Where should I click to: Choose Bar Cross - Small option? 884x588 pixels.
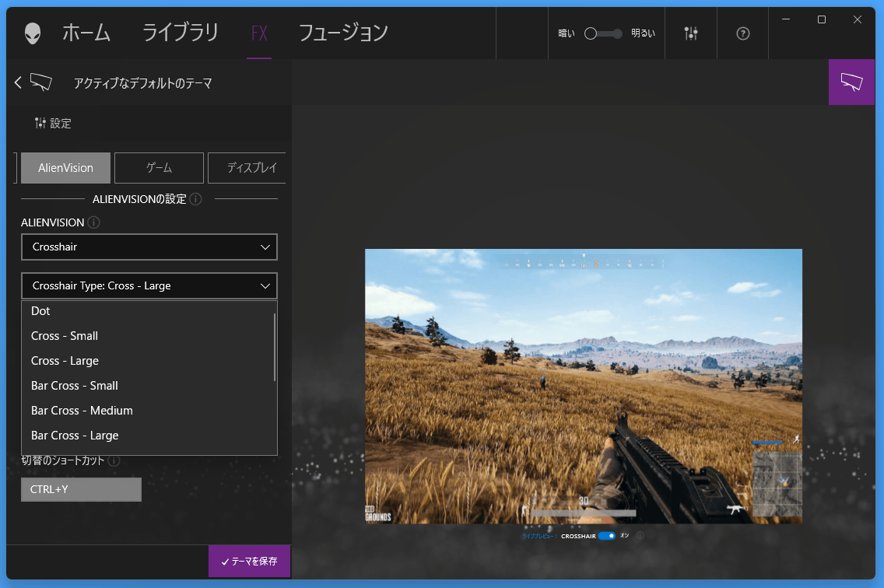pyautogui.click(x=148, y=386)
